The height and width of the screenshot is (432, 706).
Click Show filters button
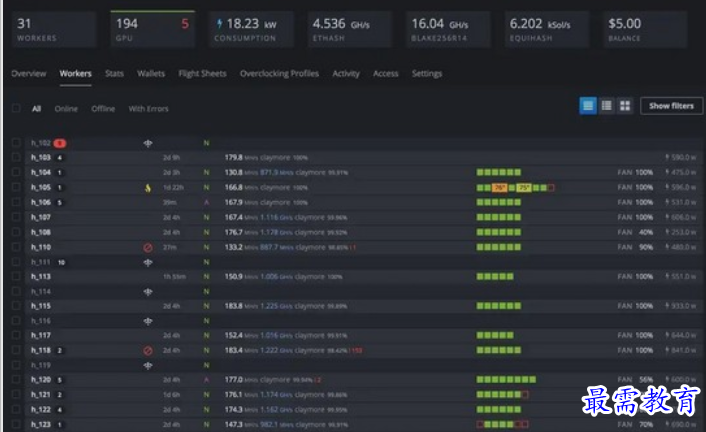coord(671,106)
